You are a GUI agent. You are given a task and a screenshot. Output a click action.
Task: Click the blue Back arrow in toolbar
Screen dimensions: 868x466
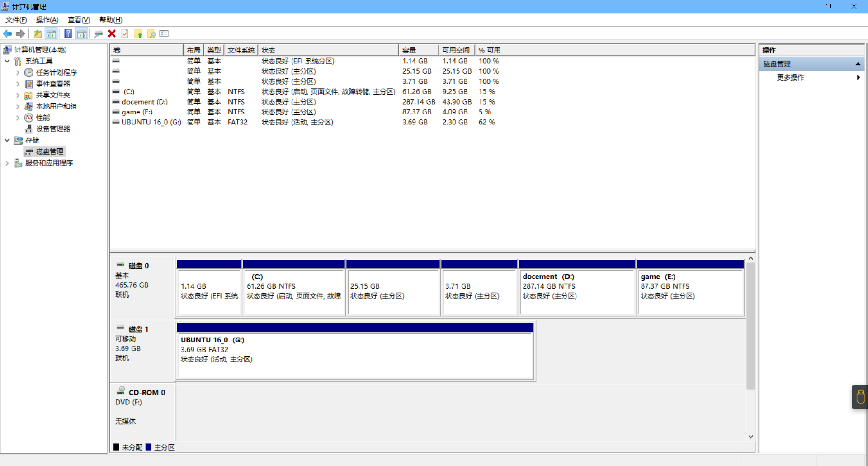pyautogui.click(x=7, y=34)
